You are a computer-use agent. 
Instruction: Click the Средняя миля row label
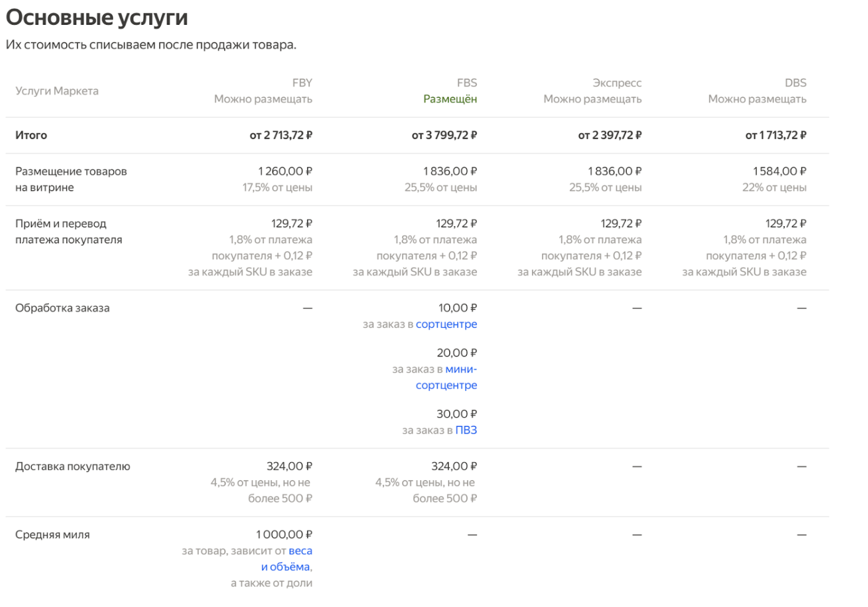[x=52, y=535]
